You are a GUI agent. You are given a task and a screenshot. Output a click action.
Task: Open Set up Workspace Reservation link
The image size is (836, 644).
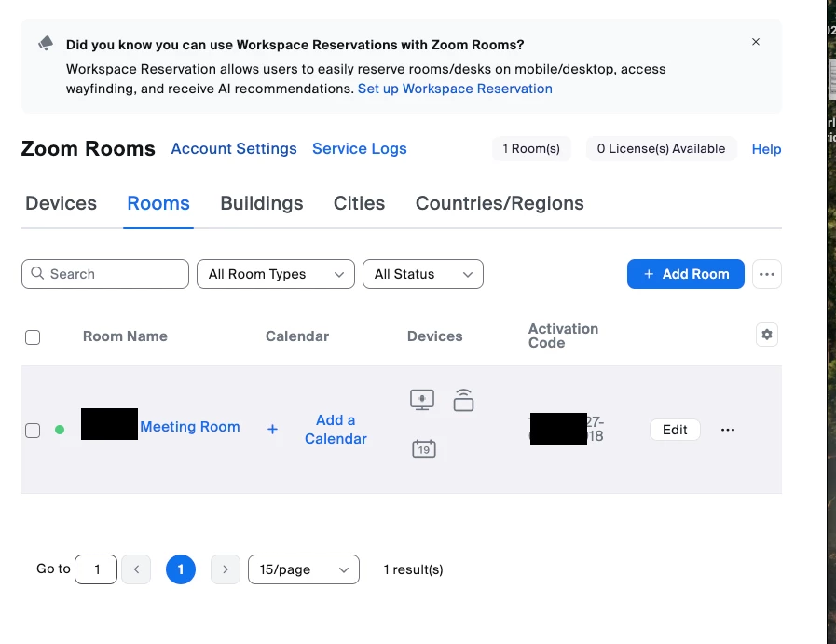click(455, 89)
